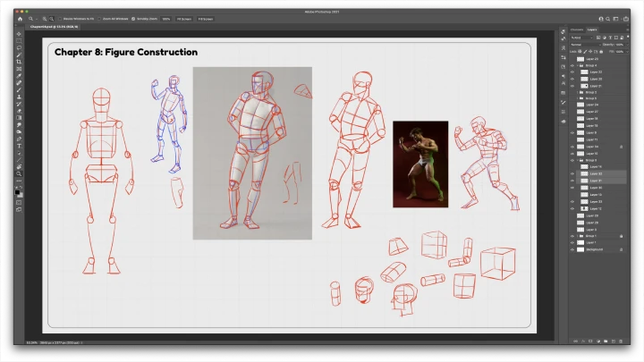The image size is (644, 362).
Task: Hide the Background layer visibility eye
Action: coord(572,249)
